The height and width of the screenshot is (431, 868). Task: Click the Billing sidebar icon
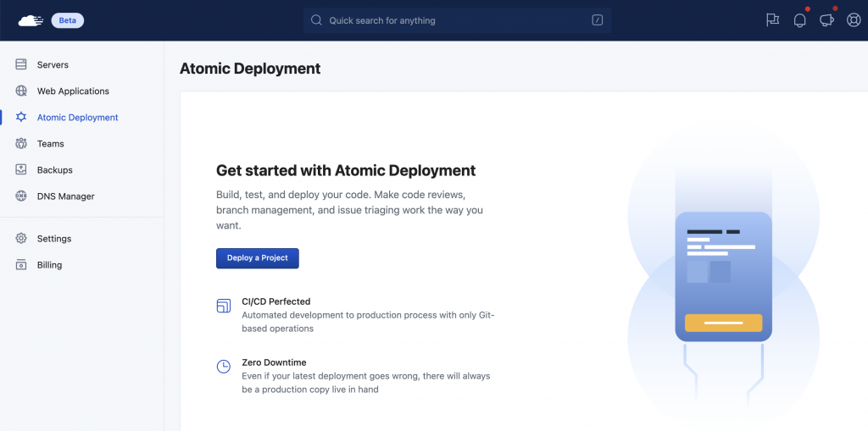21,264
